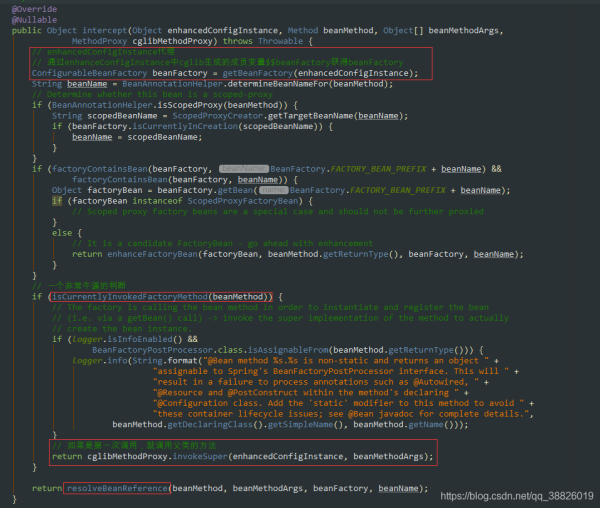Viewport: 600px width, 508px height.
Task: Click the 'assignable to Spring's BeanFactoryPostProcessor' string
Action: pyautogui.click(x=331, y=371)
